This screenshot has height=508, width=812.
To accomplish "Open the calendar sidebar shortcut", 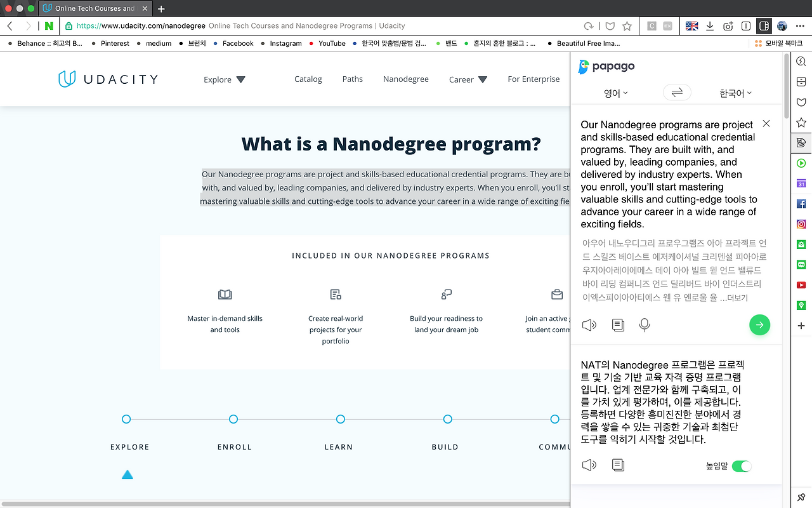I will [801, 184].
